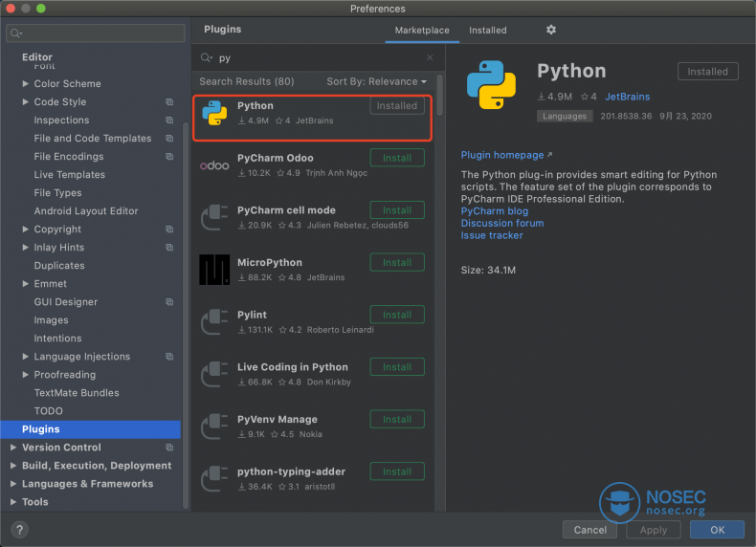Click the project-level icon beside Copyright
This screenshot has height=547, width=756.
coord(169,230)
